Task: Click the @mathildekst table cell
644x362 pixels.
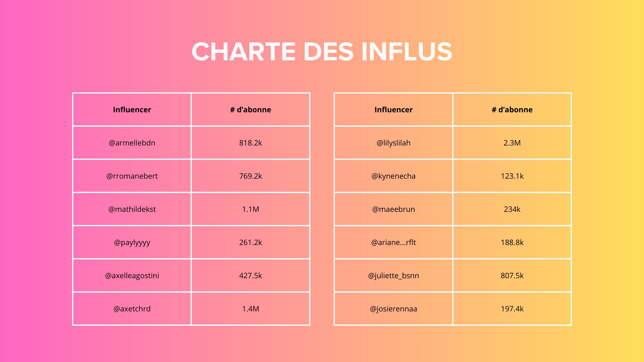Action: coord(132,209)
